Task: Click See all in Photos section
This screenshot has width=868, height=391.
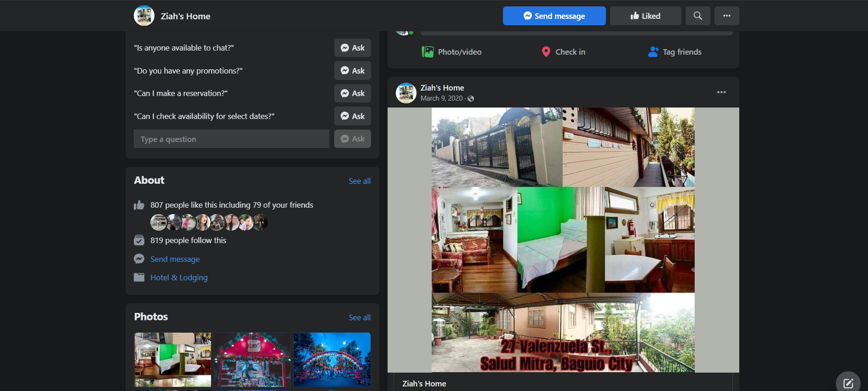Action: point(360,317)
